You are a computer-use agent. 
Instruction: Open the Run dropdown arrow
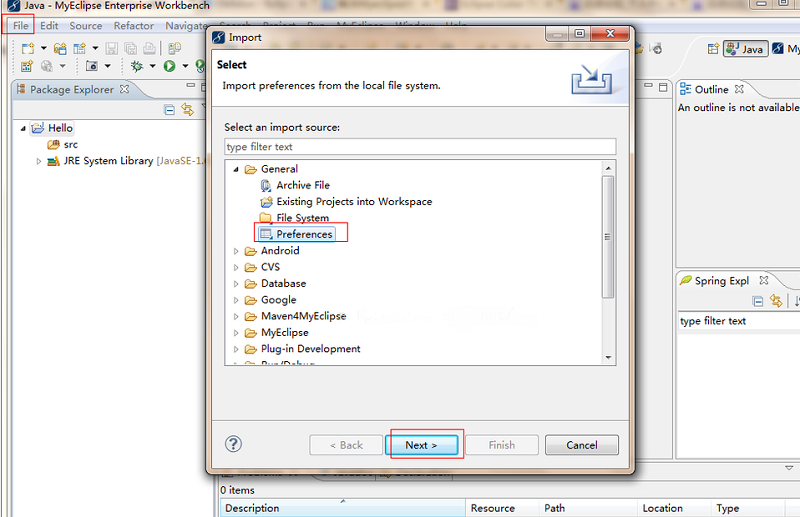click(x=185, y=66)
